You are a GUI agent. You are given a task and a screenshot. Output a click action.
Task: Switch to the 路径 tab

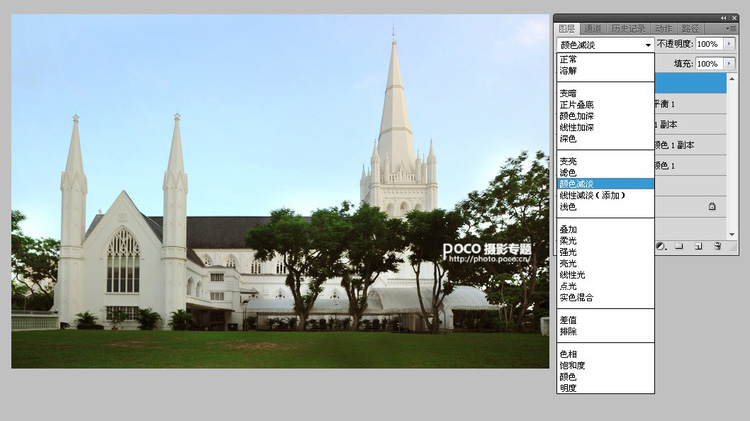[690, 29]
